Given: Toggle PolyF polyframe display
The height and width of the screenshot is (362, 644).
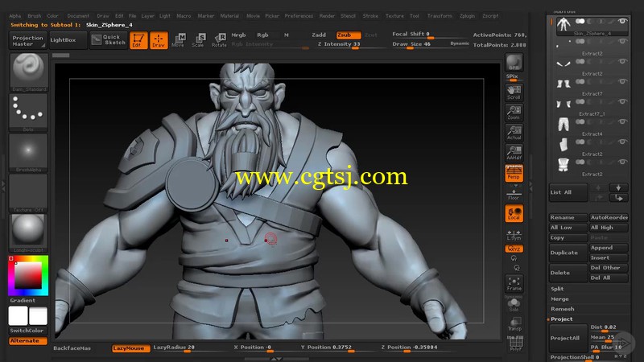Looking at the screenshot, I should tap(515, 344).
